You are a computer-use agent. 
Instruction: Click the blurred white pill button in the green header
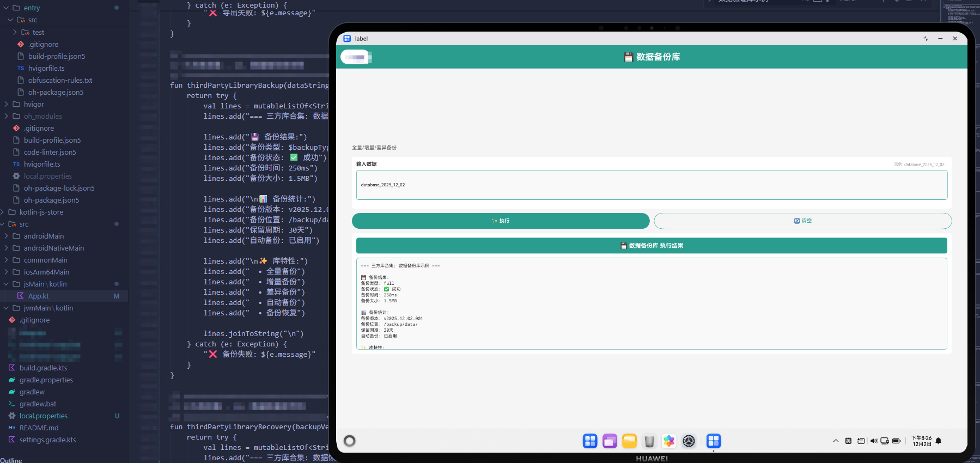(x=356, y=57)
